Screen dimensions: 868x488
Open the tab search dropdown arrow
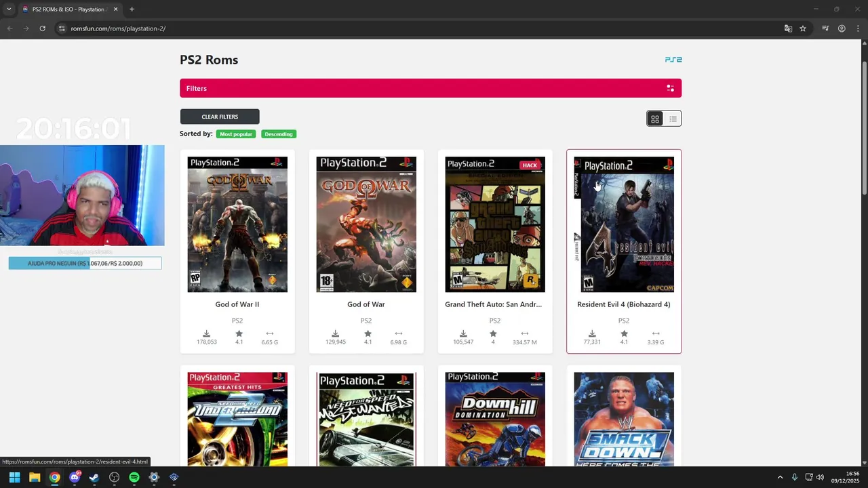tap(9, 9)
